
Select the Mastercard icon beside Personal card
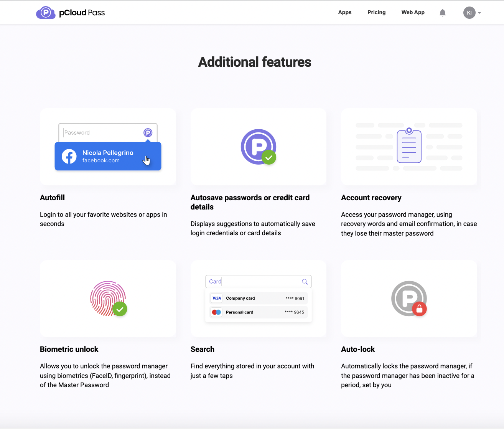point(216,312)
